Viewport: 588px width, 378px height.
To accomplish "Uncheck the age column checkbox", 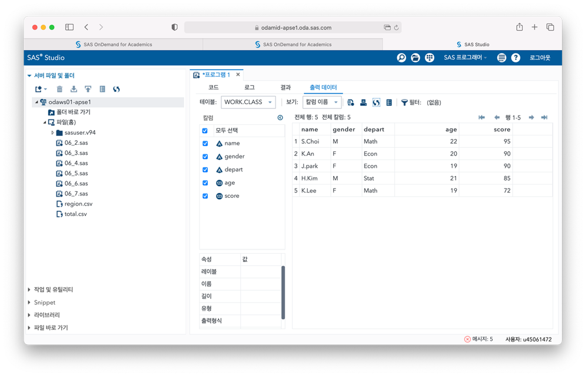I will 205,183.
